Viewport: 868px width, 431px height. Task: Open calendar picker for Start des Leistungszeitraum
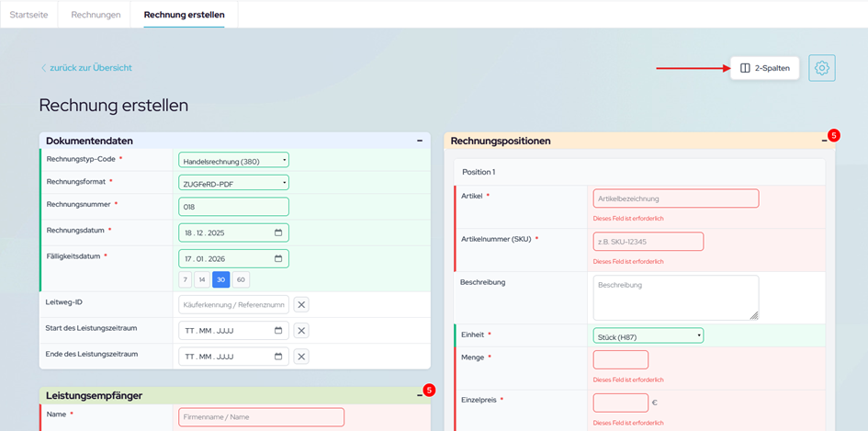pyautogui.click(x=278, y=331)
